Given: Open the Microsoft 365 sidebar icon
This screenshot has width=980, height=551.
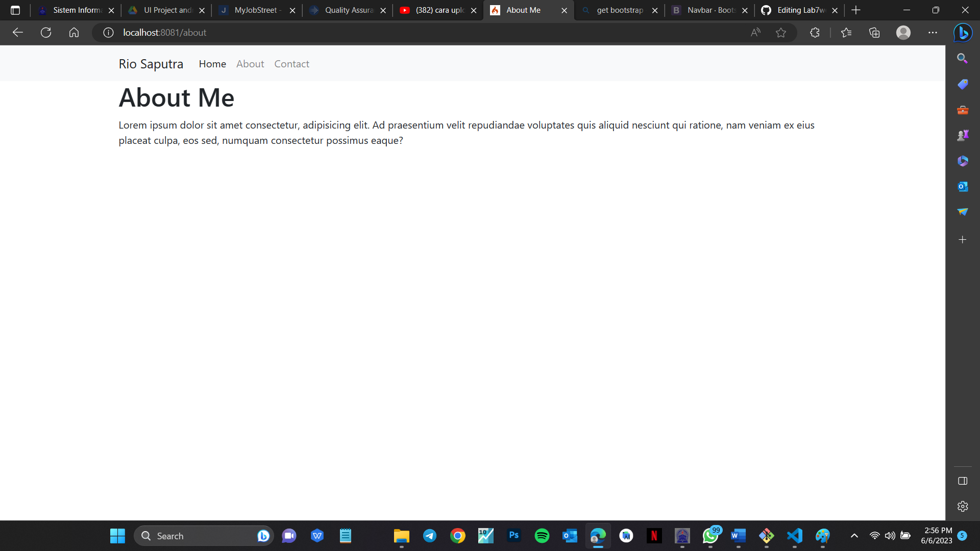Looking at the screenshot, I should (x=963, y=161).
